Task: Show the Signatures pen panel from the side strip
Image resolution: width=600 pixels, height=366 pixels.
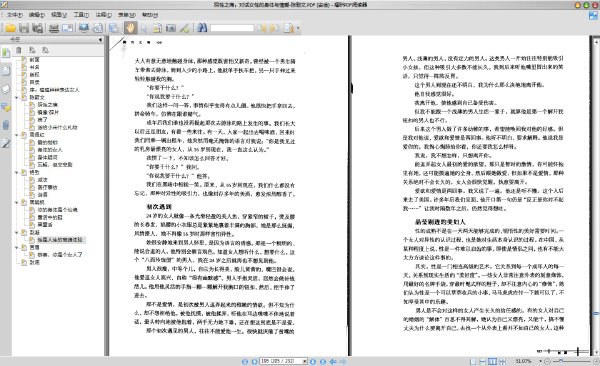Action: [x=6, y=143]
